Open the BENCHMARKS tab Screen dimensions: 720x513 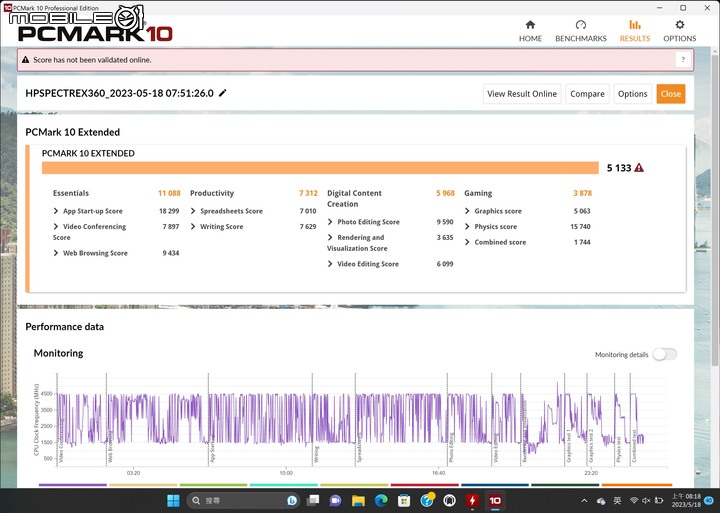[581, 31]
